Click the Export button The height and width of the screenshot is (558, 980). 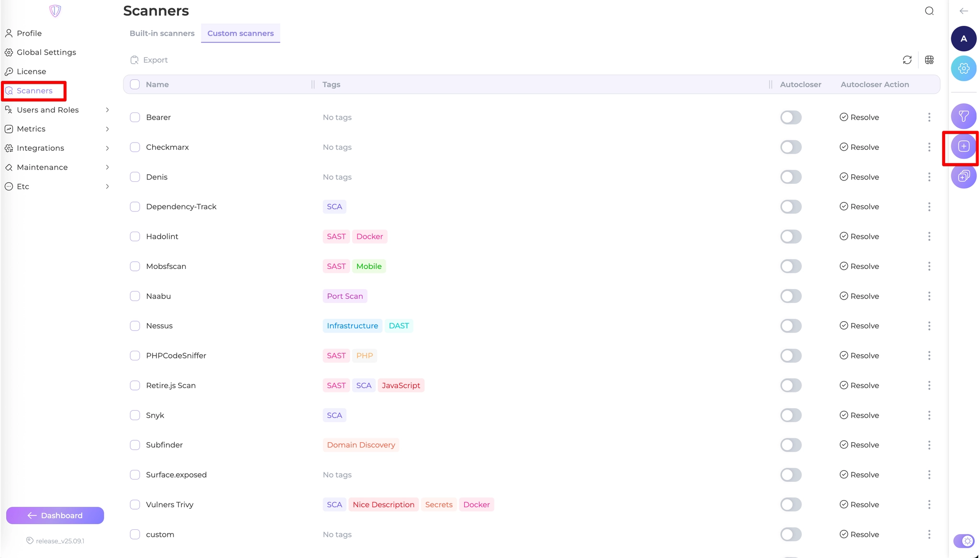149,60
